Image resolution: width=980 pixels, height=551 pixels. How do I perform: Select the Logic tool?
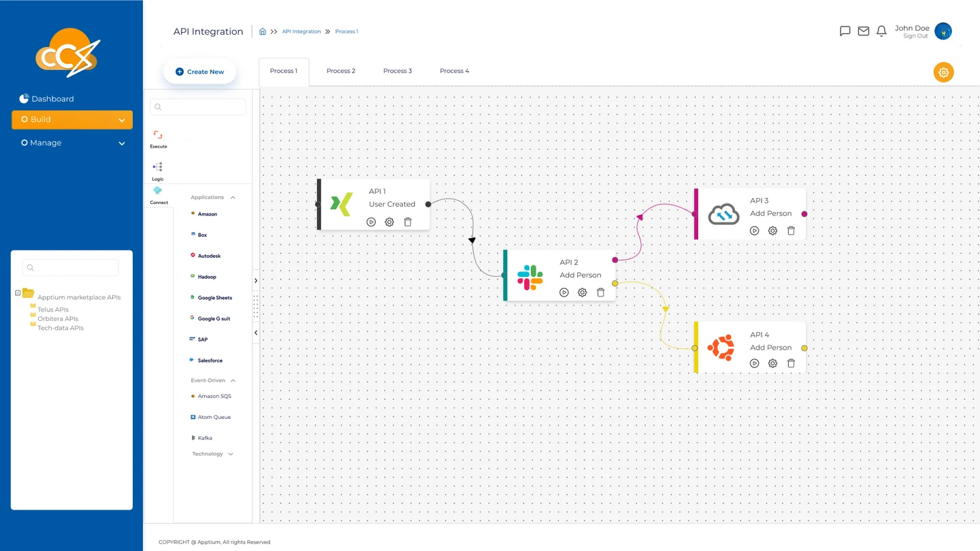point(158,171)
